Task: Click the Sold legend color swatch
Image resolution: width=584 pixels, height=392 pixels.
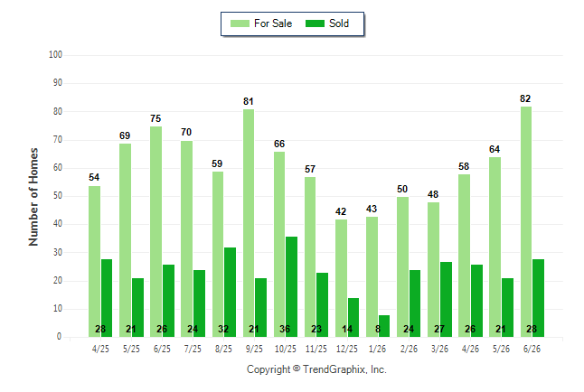Action: (315, 23)
